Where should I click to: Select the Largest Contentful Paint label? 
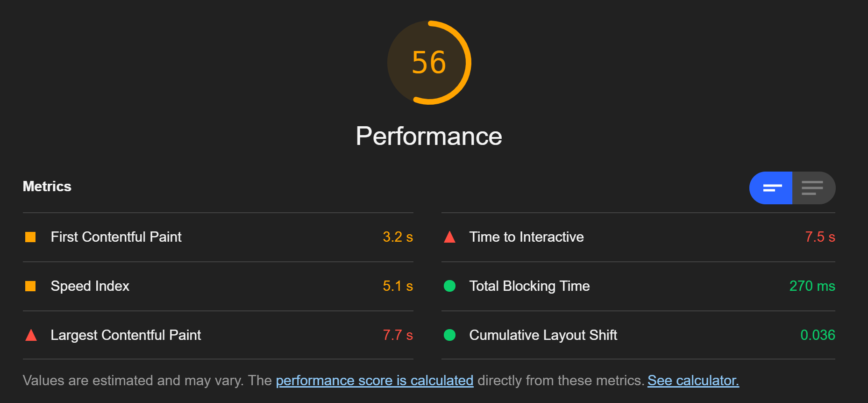point(126,335)
